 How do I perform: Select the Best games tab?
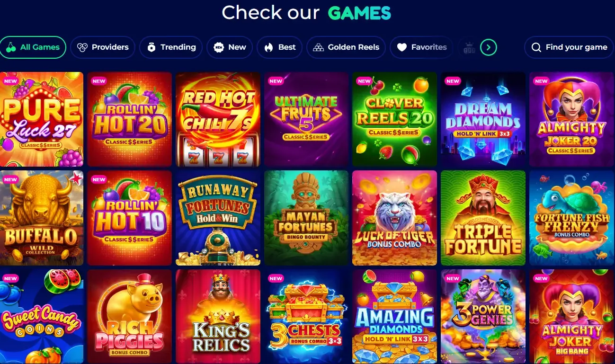(279, 47)
